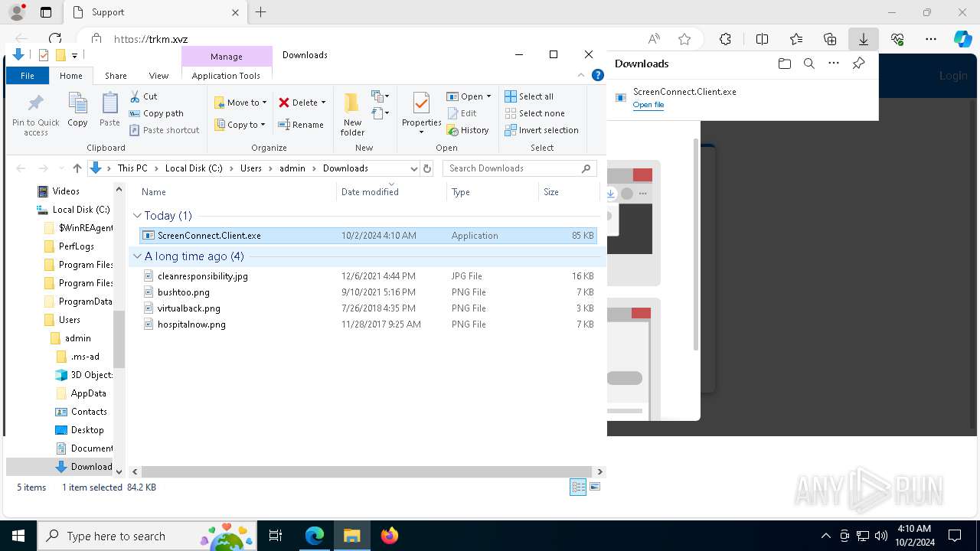Image resolution: width=980 pixels, height=551 pixels.
Task: Switch to Details view layout icon
Action: pos(578,487)
